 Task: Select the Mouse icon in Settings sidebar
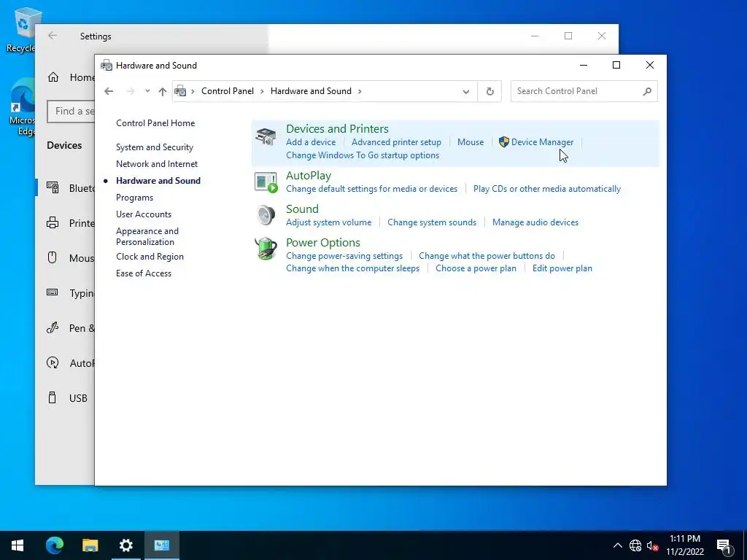coord(53,257)
